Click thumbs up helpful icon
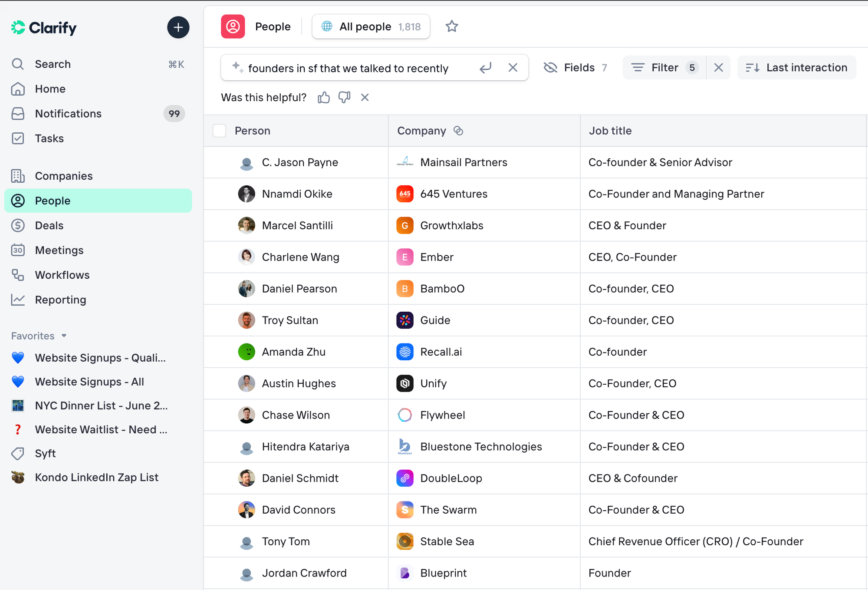The width and height of the screenshot is (868, 590). [324, 97]
